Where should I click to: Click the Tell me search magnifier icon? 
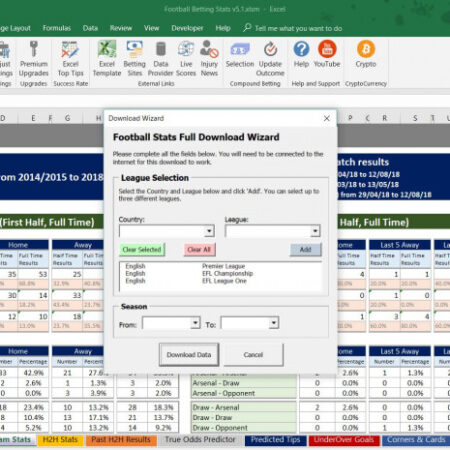[x=247, y=27]
